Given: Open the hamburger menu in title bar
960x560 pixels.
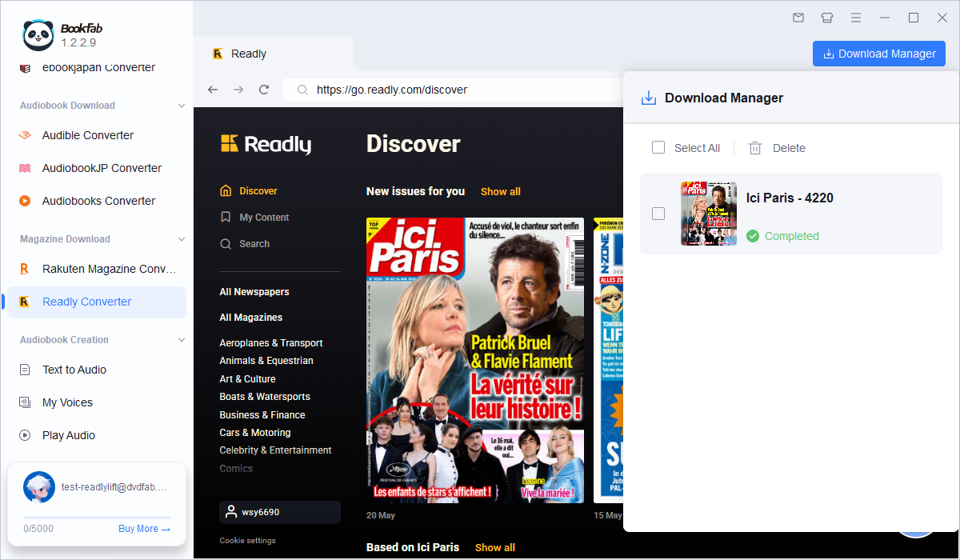Looking at the screenshot, I should point(856,18).
